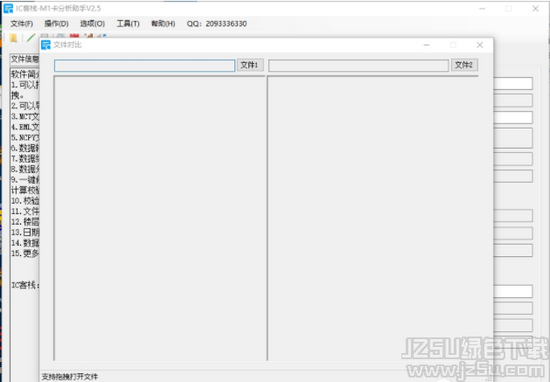Click inside the right file comparison pane
Screen dimensions: 550x382
[373, 218]
